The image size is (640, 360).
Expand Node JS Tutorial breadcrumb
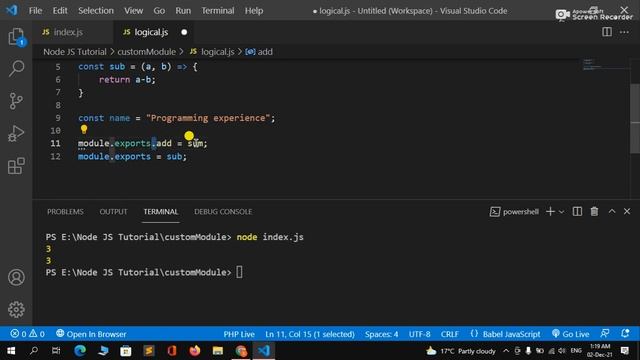pyautogui.click(x=75, y=52)
